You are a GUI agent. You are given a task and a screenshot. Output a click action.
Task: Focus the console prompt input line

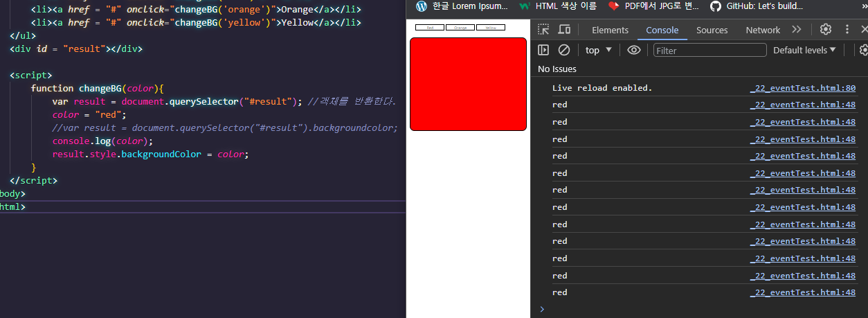tap(703, 309)
